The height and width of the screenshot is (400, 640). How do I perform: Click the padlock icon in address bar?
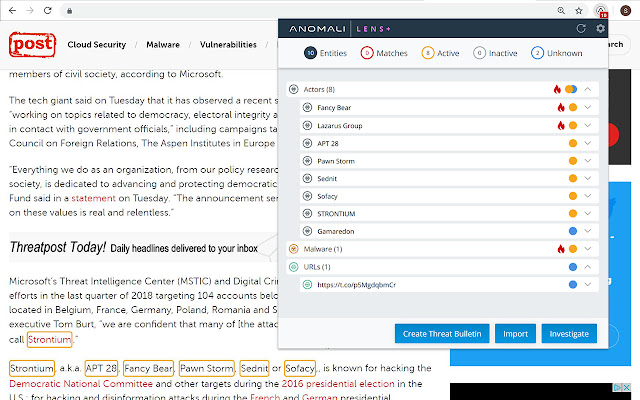[x=69, y=11]
